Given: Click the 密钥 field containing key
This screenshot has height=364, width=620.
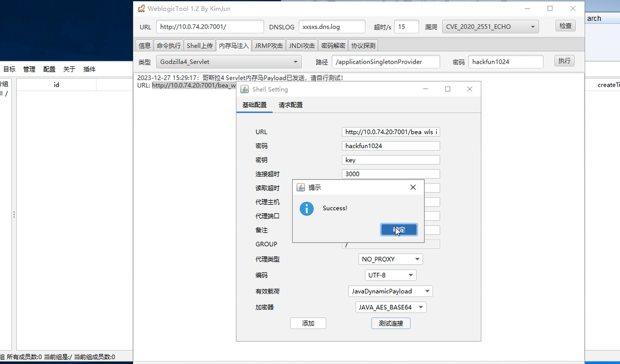Looking at the screenshot, I should pos(390,160).
